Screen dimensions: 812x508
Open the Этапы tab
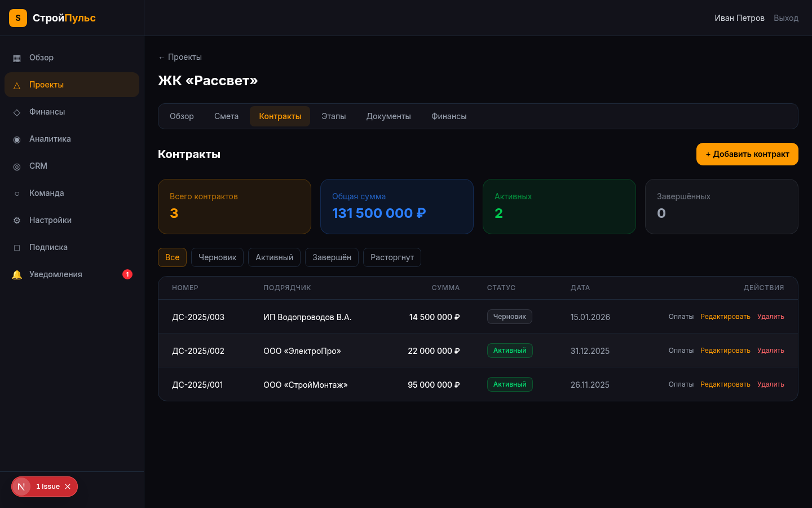click(x=333, y=116)
